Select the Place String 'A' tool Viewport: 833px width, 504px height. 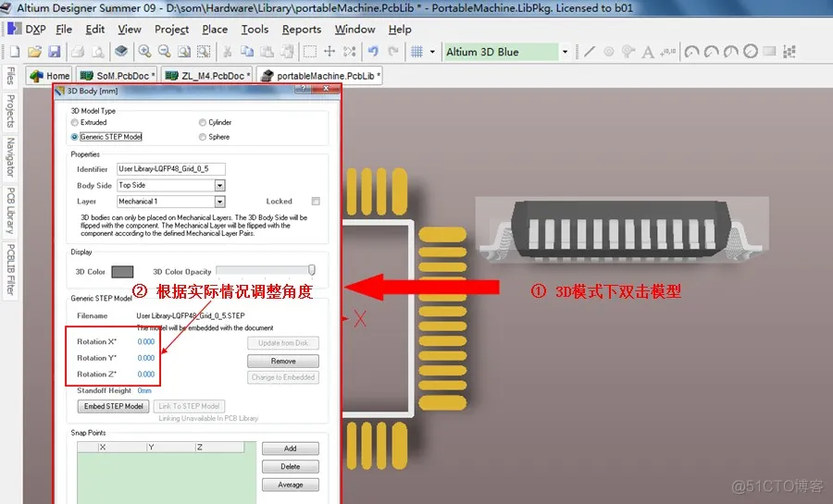648,52
